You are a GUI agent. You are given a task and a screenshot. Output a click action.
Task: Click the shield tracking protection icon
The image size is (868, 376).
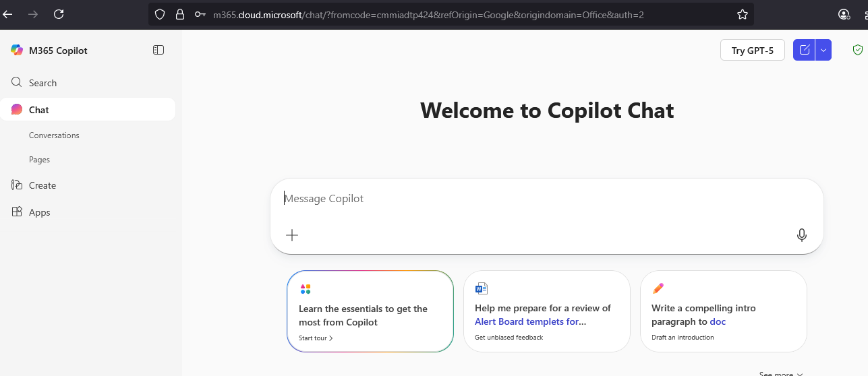(160, 14)
